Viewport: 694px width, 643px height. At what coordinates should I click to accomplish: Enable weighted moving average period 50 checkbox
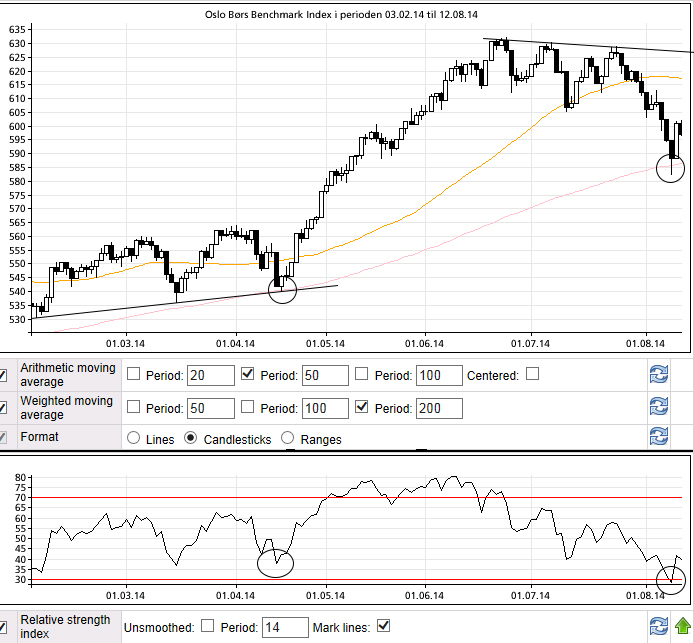click(133, 408)
